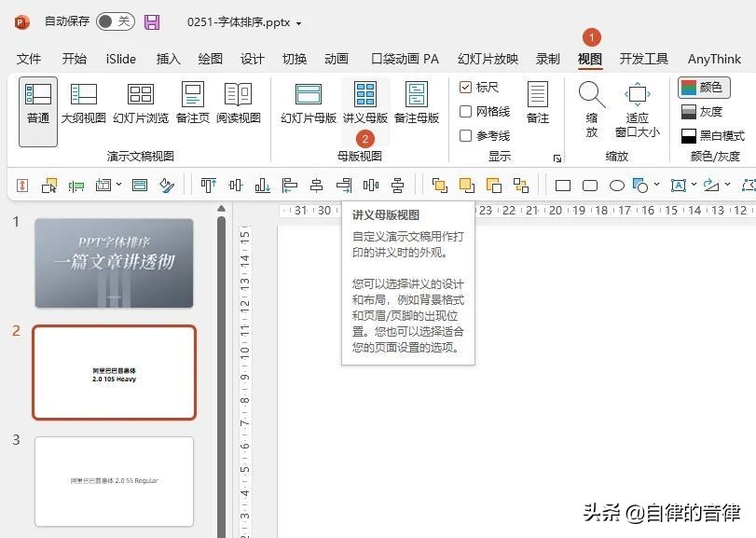
Task: Select the oval shape tool
Action: [617, 184]
